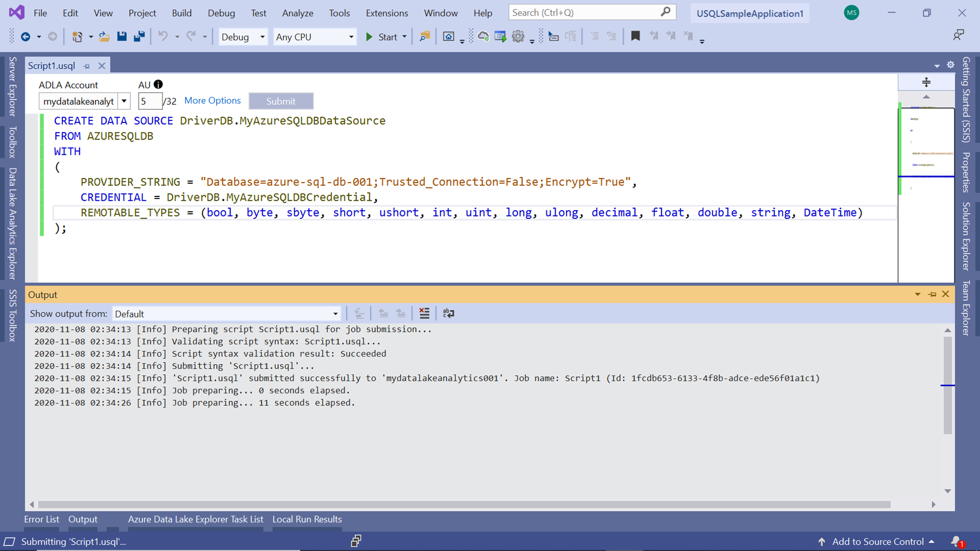Switch to the Error List tab
The image size is (980, 551).
point(42,519)
